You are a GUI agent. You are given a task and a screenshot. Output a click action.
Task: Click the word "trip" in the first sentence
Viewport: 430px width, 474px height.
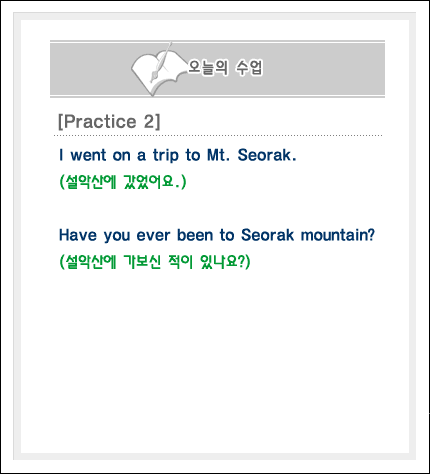[x=166, y=155]
